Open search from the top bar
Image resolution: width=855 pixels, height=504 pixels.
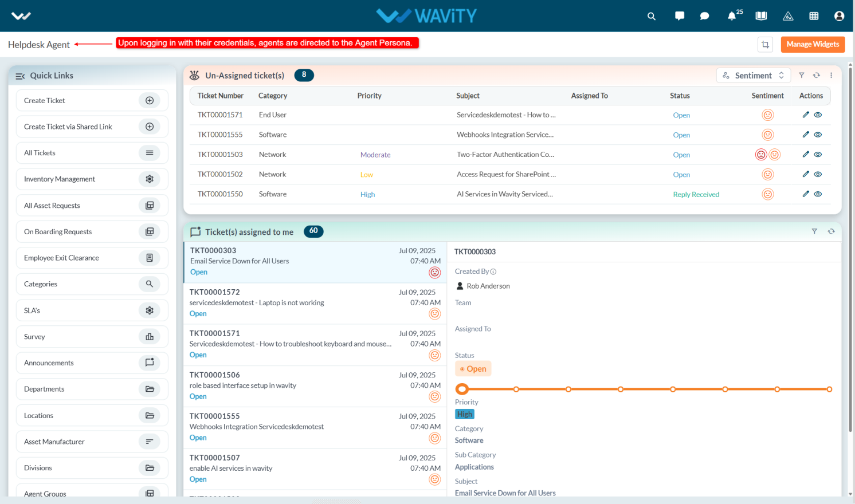pos(651,16)
